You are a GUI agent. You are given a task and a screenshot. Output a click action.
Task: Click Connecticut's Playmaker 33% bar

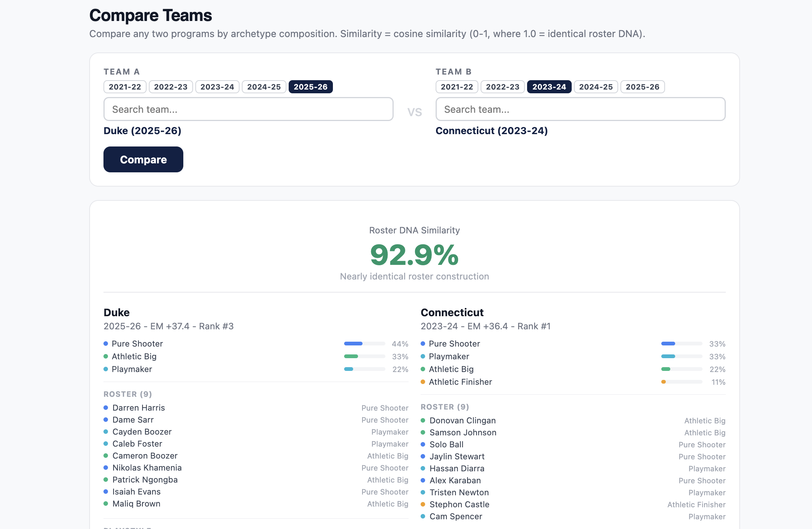click(x=682, y=356)
